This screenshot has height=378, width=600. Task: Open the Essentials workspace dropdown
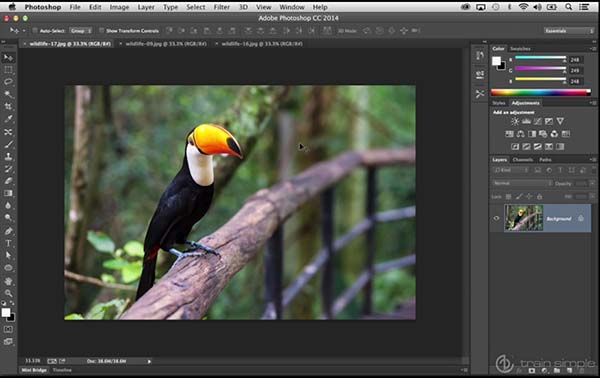pos(569,31)
